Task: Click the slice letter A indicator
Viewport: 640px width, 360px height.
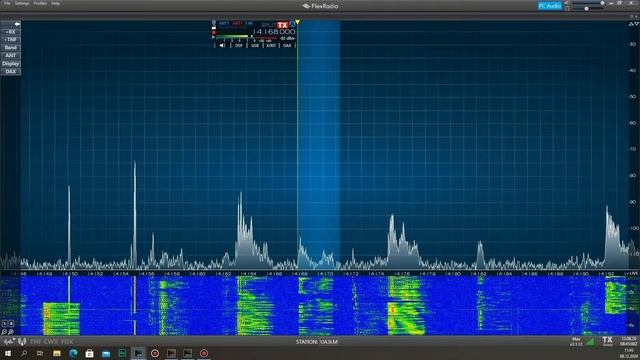Action: [292, 24]
